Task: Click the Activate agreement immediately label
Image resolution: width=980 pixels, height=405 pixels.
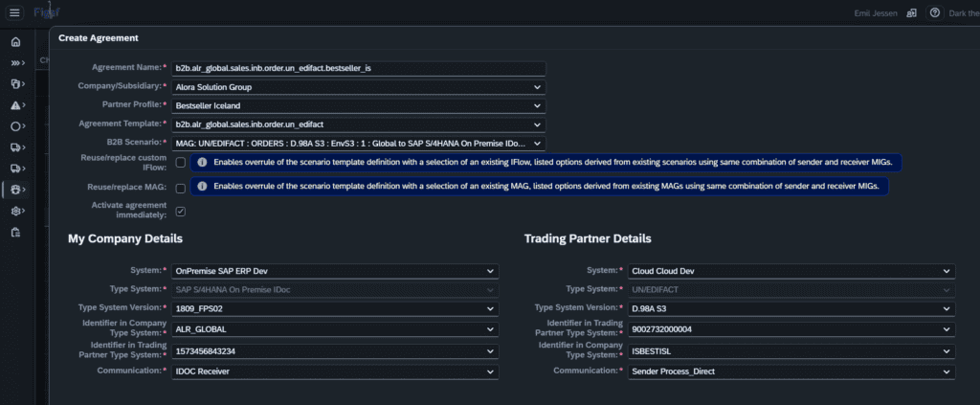Action: tap(129, 210)
